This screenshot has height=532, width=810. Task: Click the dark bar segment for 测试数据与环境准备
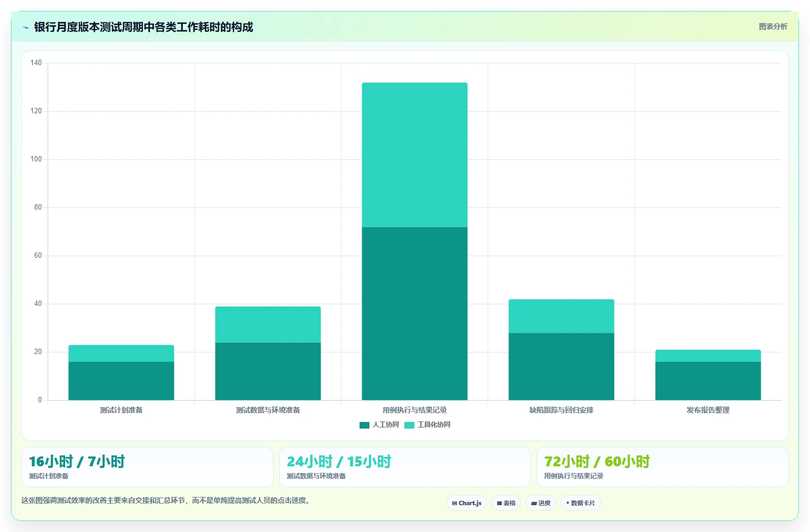[x=268, y=371]
